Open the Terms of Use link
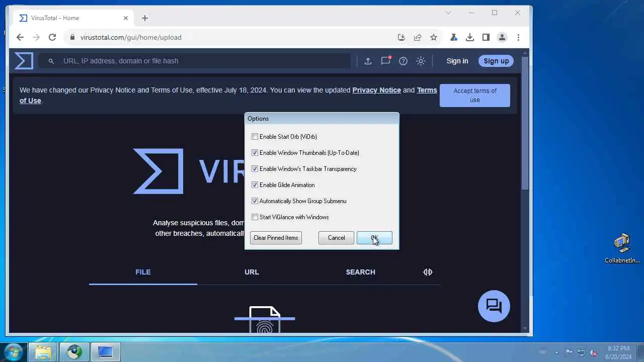This screenshot has width=644, height=362. click(x=427, y=90)
